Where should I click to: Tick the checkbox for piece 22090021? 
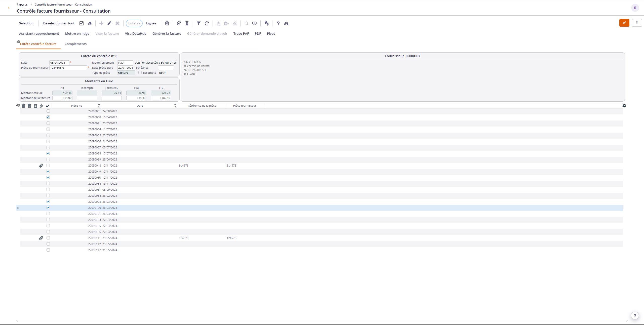point(48,123)
